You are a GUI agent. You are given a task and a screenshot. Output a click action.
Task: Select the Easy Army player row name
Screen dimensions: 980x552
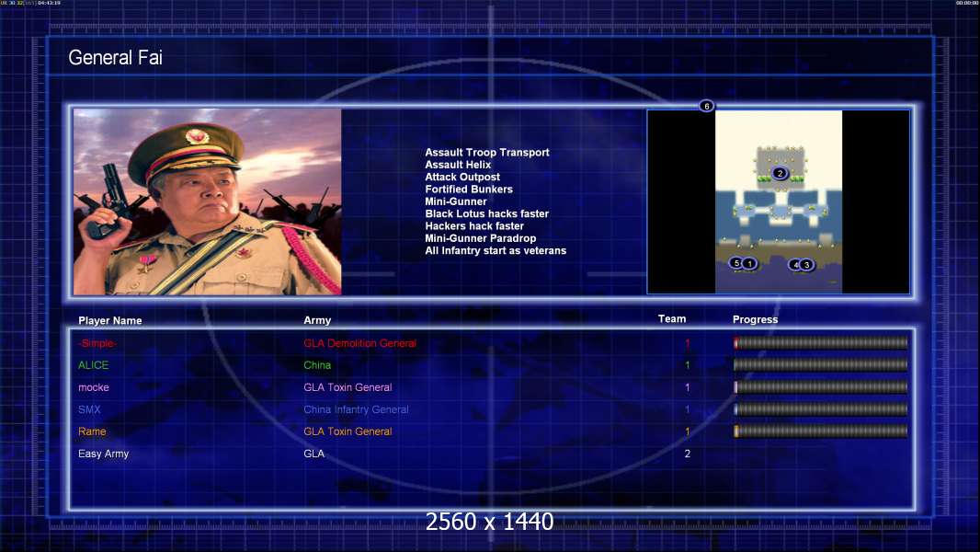click(x=103, y=454)
